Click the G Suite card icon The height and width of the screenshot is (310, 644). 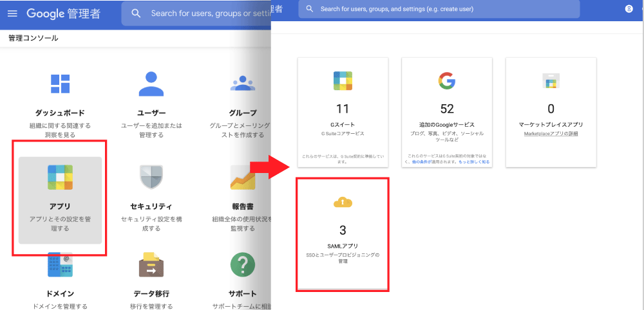343,81
